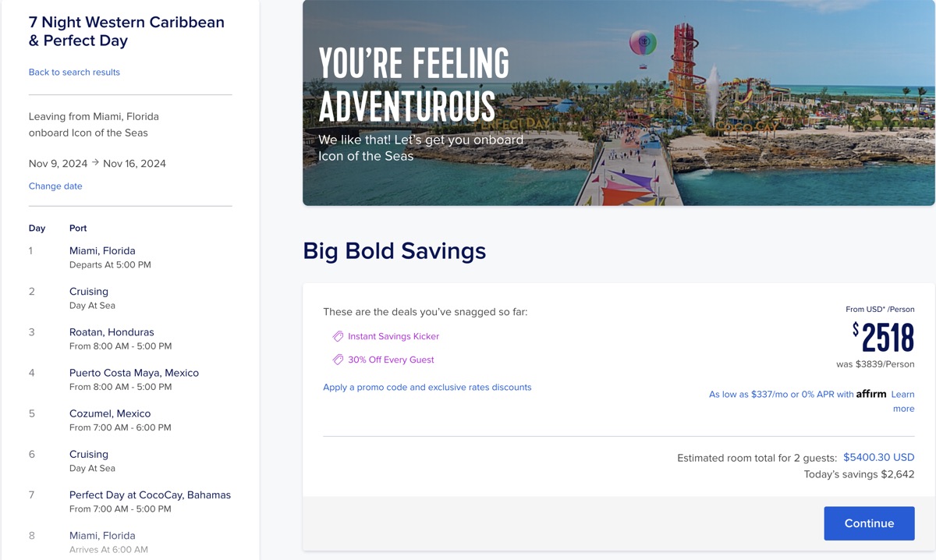Select Day 5 Cozumel, Mexico port
The width and height of the screenshot is (936, 560).
110,420
